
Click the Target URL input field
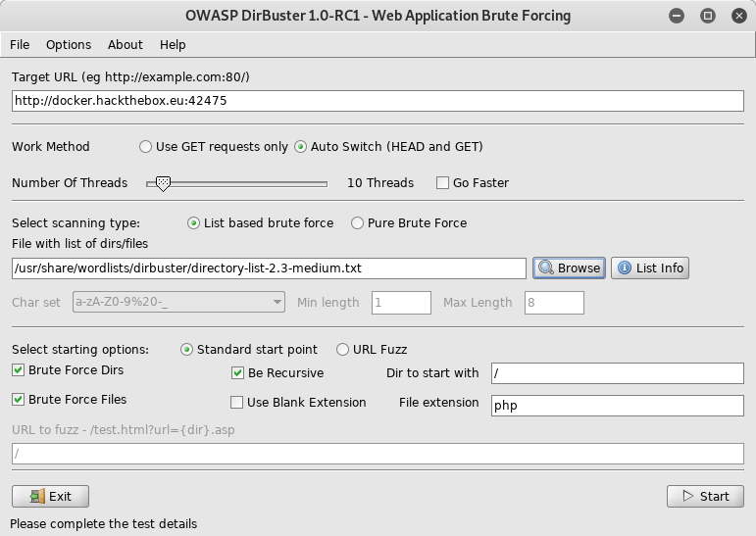click(x=378, y=101)
